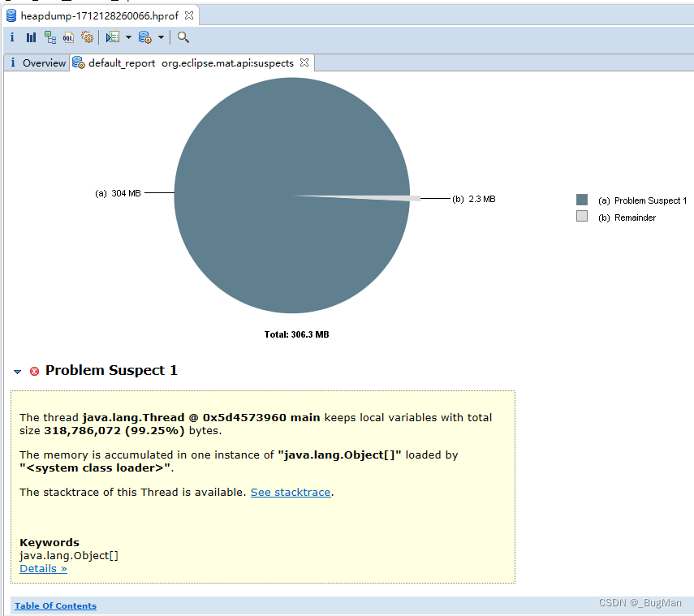694x616 pixels.
Task: Click the (b) 2.3 MB pie label
Action: tap(473, 199)
